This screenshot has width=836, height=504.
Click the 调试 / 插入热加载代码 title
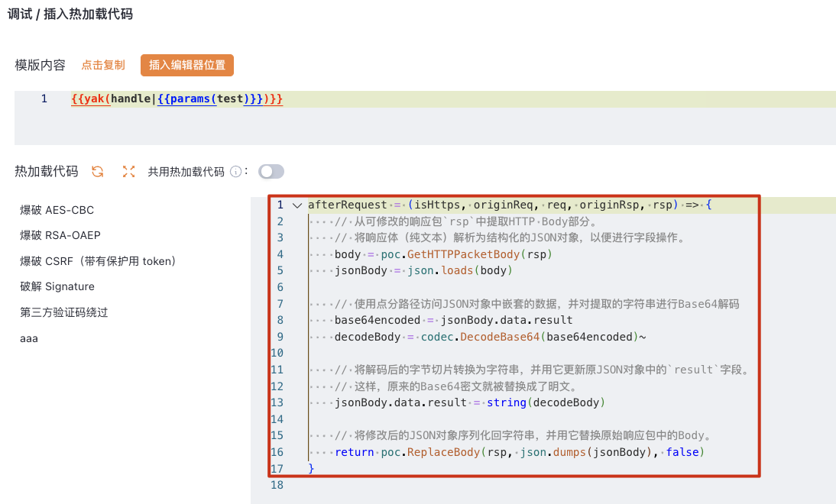(70, 14)
